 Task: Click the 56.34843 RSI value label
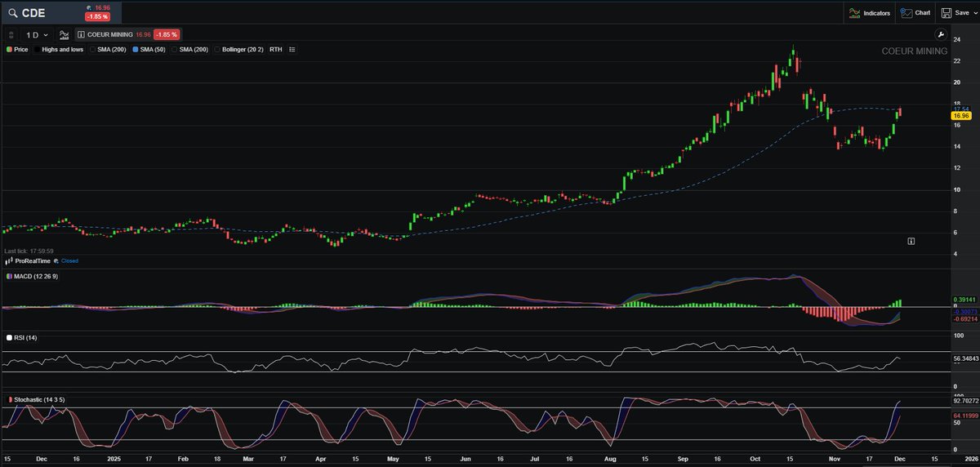click(964, 358)
